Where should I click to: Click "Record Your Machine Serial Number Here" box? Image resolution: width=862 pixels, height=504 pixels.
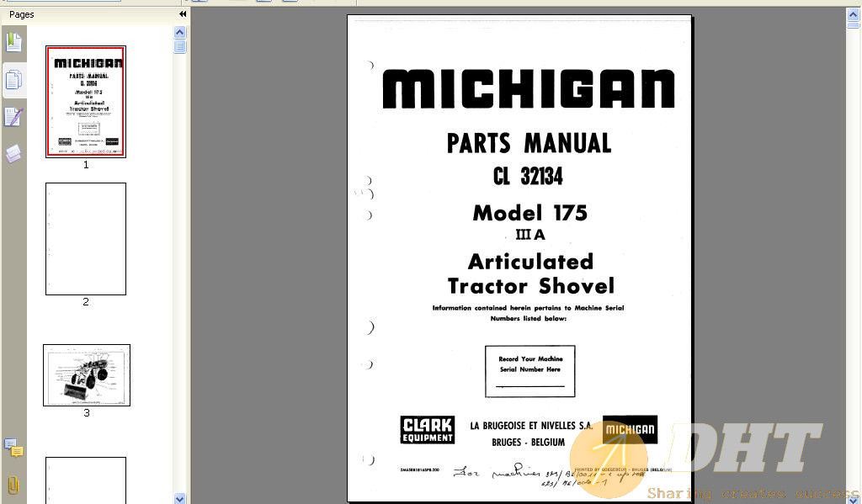coord(530,371)
